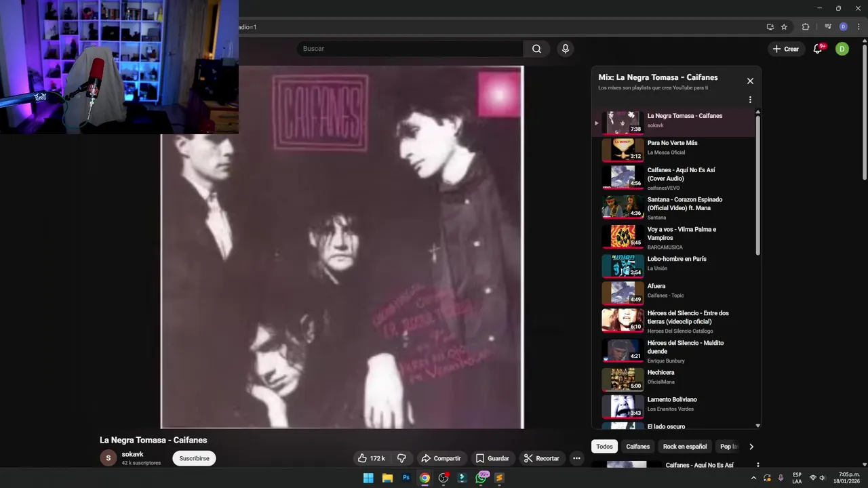Share the video via Compartir
Viewport: 868px width, 488px height.
440,458
